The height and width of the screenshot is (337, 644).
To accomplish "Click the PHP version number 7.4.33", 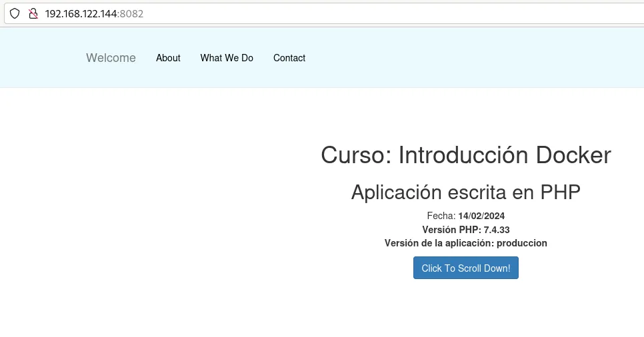I will coord(497,230).
